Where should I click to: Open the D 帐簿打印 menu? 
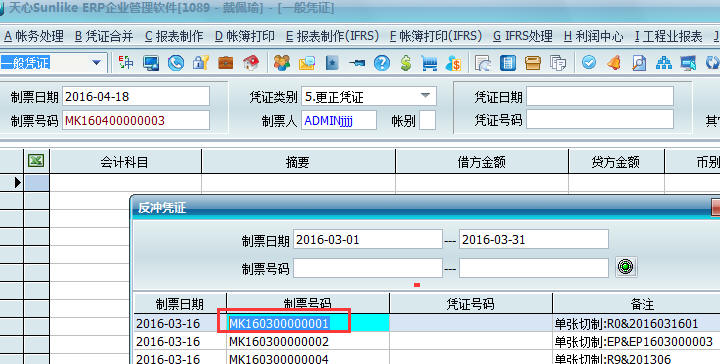tap(245, 36)
